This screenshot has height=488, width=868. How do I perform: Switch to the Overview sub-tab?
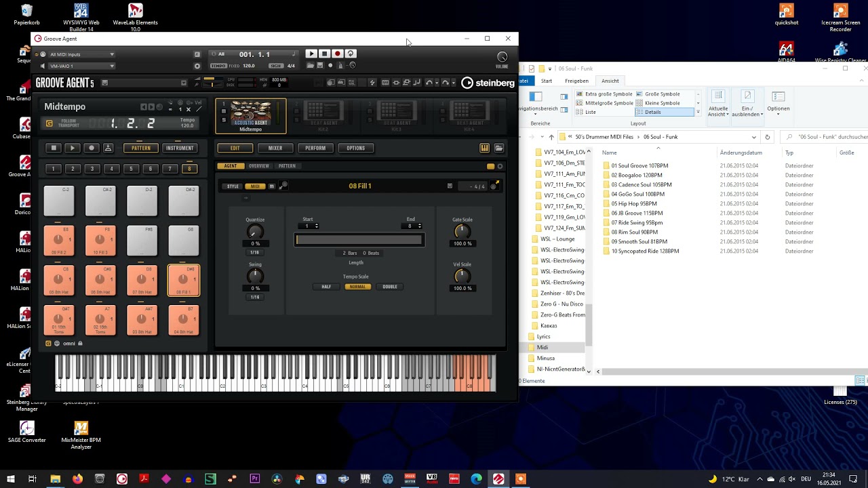point(258,166)
